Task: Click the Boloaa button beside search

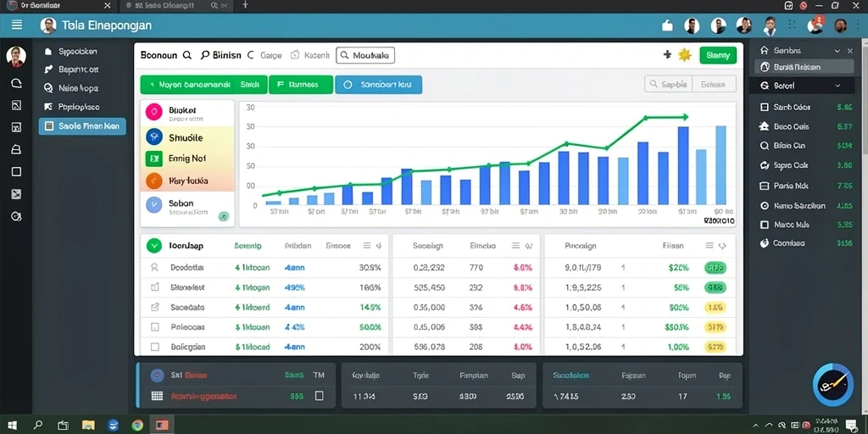Action: [x=714, y=84]
